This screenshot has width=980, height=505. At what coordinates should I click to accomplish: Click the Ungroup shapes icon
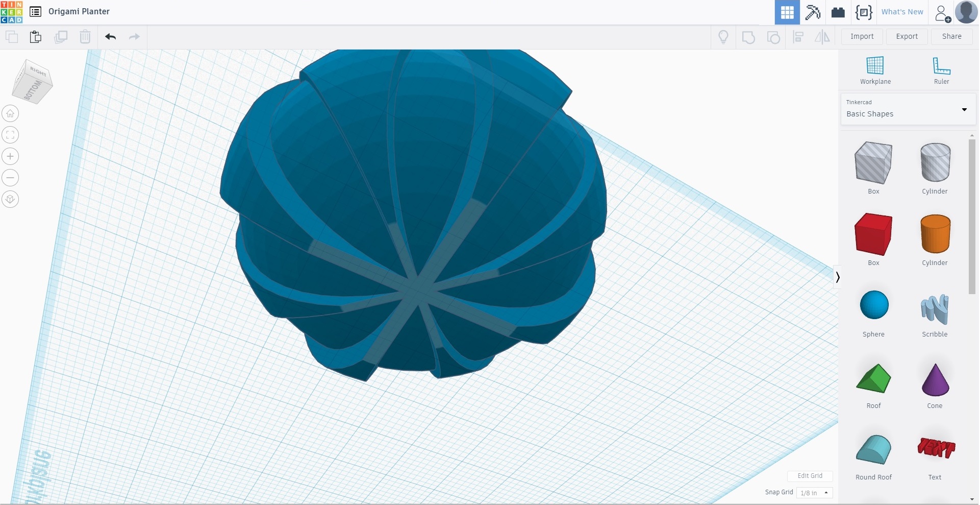tap(773, 37)
